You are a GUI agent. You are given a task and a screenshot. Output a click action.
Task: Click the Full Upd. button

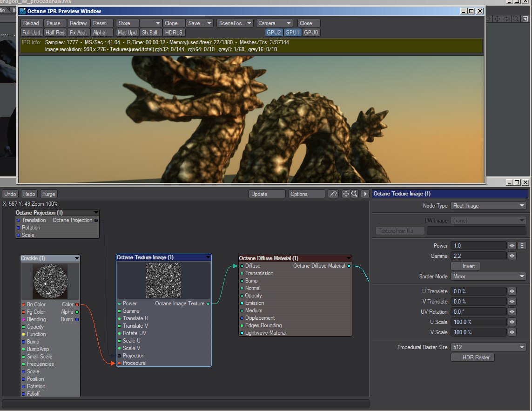click(31, 33)
